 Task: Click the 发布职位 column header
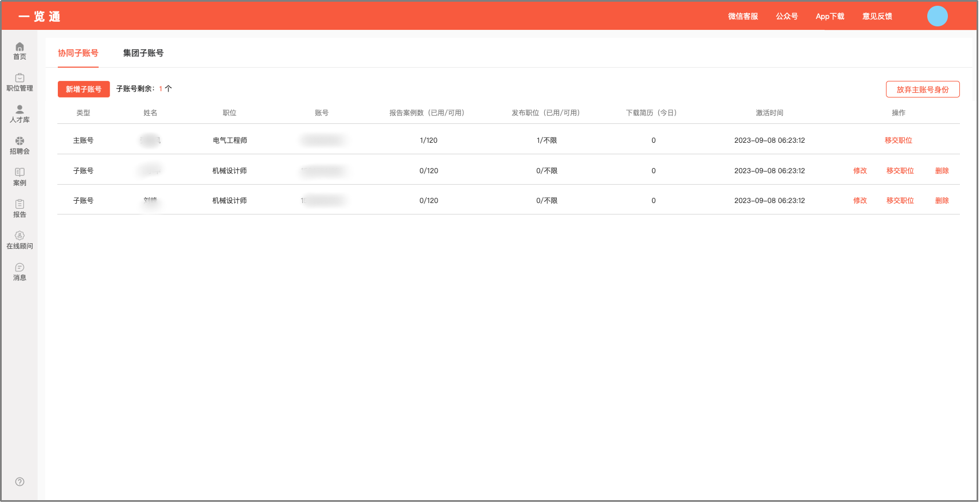click(x=546, y=113)
